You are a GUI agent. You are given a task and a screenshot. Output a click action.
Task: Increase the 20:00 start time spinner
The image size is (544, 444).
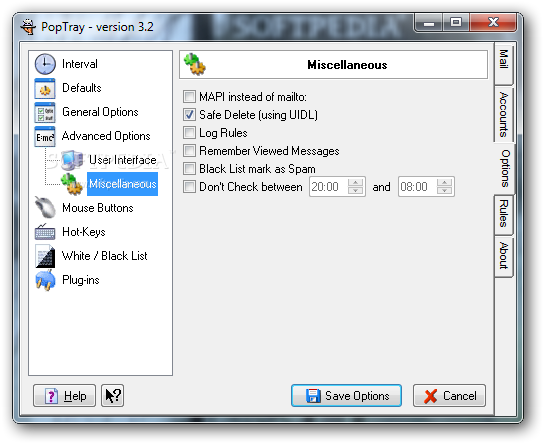355,182
